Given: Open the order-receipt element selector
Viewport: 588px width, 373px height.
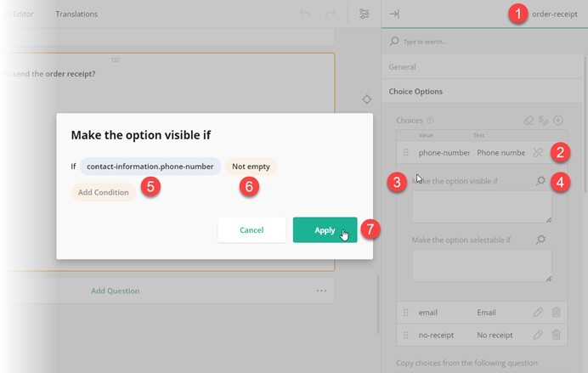Looking at the screenshot, I should (555, 14).
